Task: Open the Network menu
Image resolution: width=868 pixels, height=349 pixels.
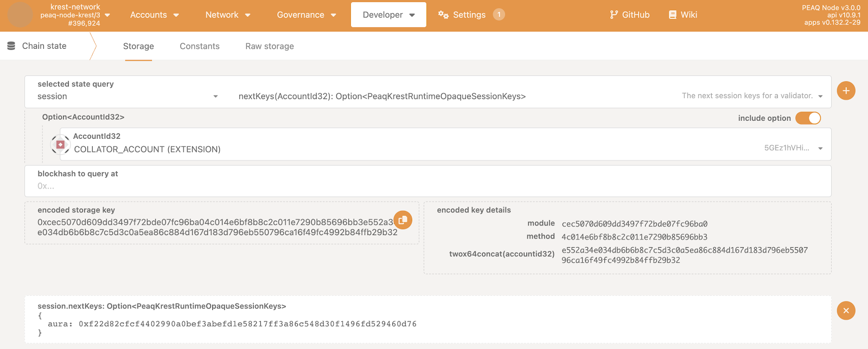Action: click(227, 15)
